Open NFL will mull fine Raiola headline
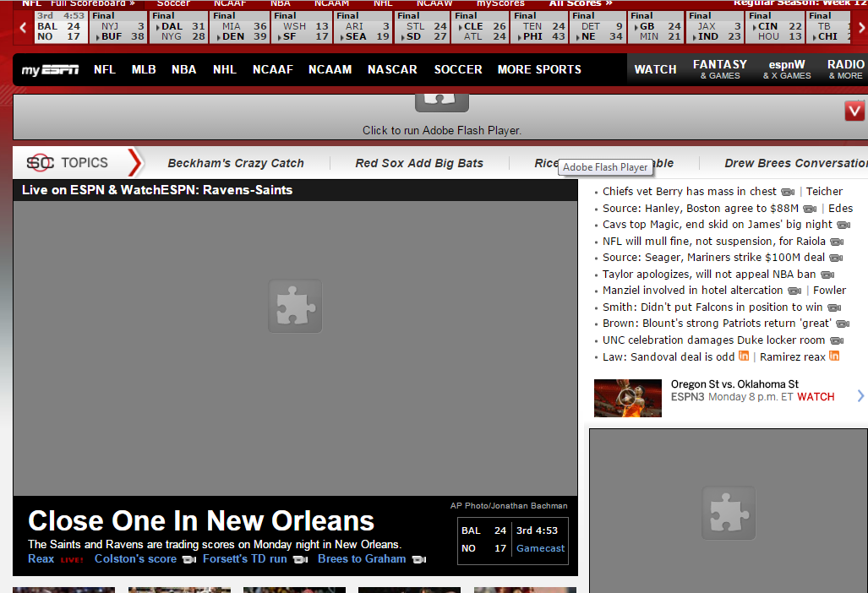868x593 pixels. [713, 242]
